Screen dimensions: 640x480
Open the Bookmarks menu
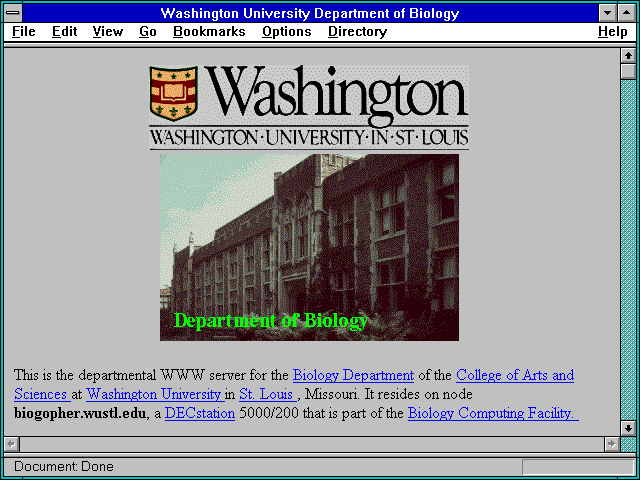click(x=209, y=31)
